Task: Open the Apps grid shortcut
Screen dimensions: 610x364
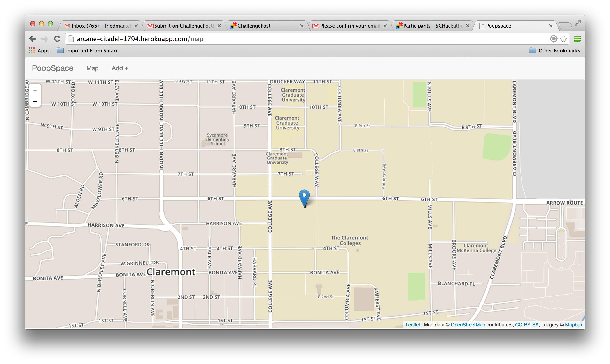Action: (39, 50)
